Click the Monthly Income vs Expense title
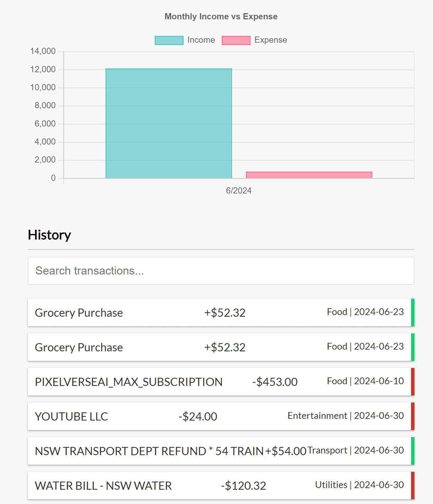The height and width of the screenshot is (504, 433). [221, 17]
